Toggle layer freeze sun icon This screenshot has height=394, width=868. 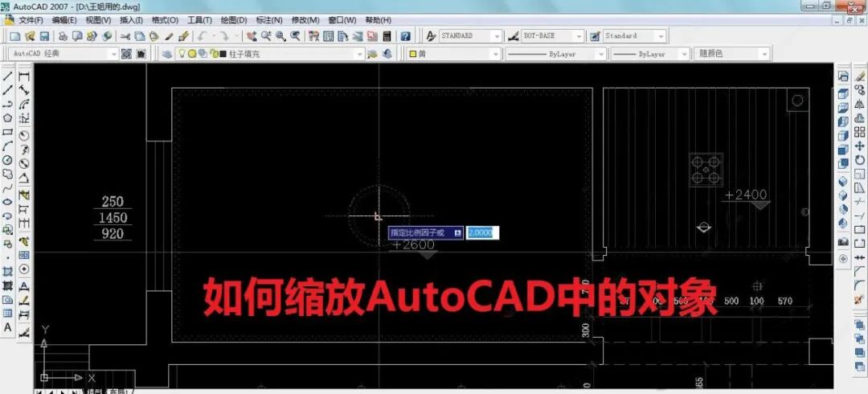191,54
